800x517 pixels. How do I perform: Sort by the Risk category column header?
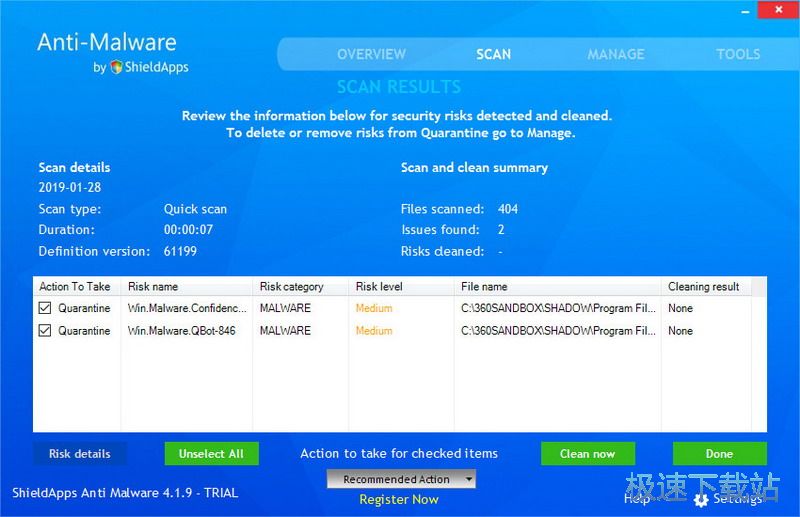coord(301,286)
